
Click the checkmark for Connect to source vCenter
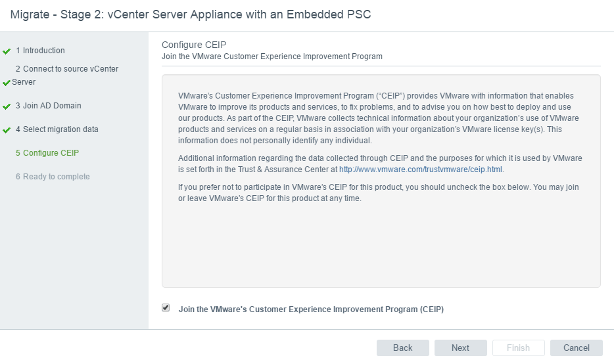pyautogui.click(x=7, y=83)
